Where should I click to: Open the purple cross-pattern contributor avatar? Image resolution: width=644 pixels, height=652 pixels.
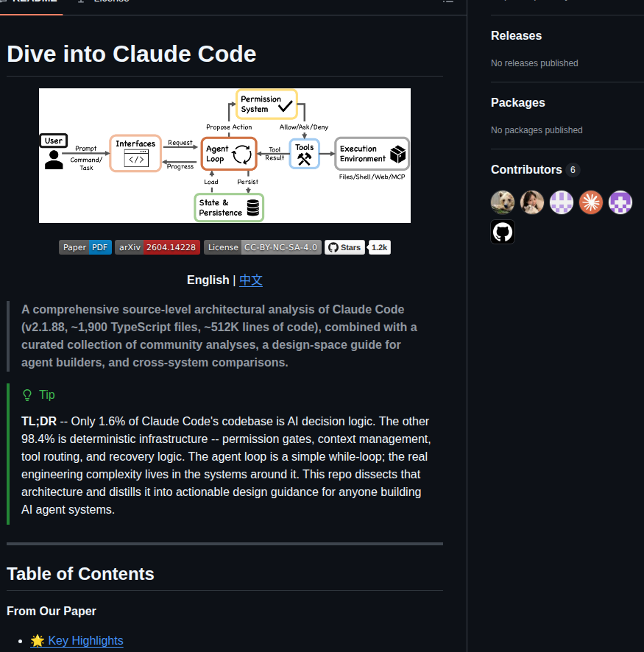(620, 202)
